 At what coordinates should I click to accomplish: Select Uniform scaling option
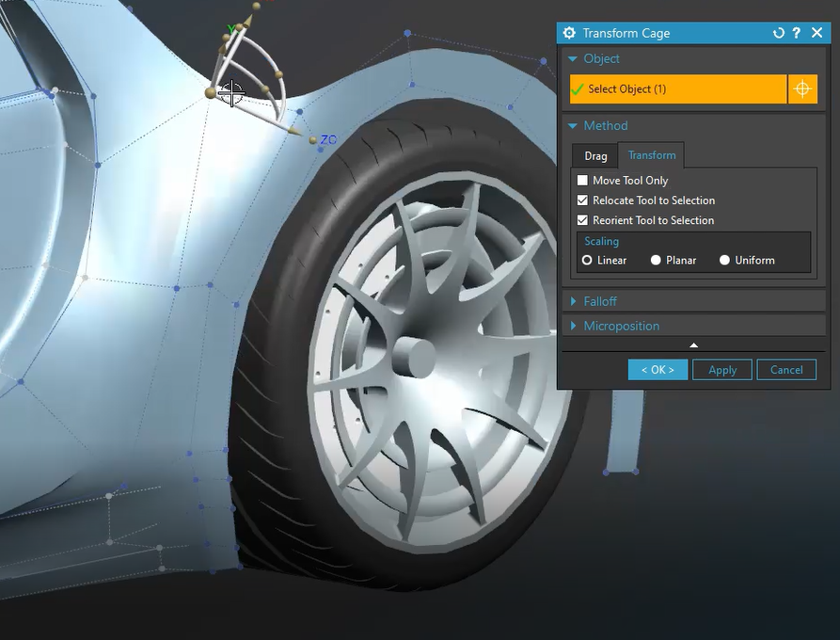(725, 260)
